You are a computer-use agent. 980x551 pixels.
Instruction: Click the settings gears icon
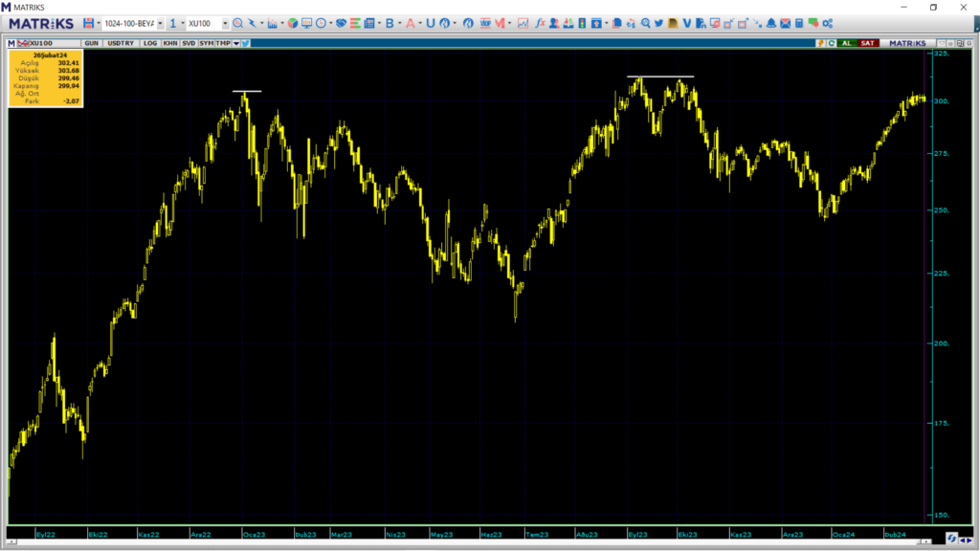coord(827,23)
